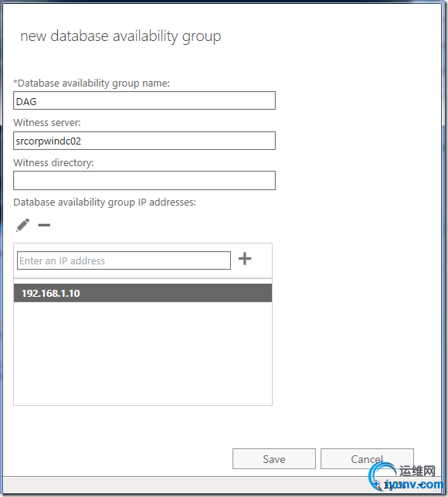Focus the Database availability group name field
448x497 pixels.
pyautogui.click(x=144, y=100)
